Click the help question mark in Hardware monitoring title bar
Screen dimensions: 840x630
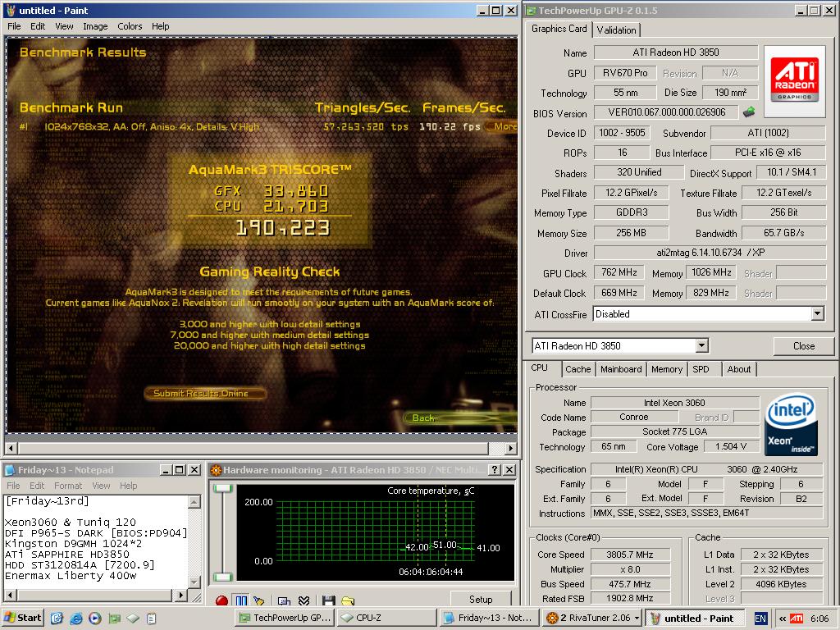point(495,470)
